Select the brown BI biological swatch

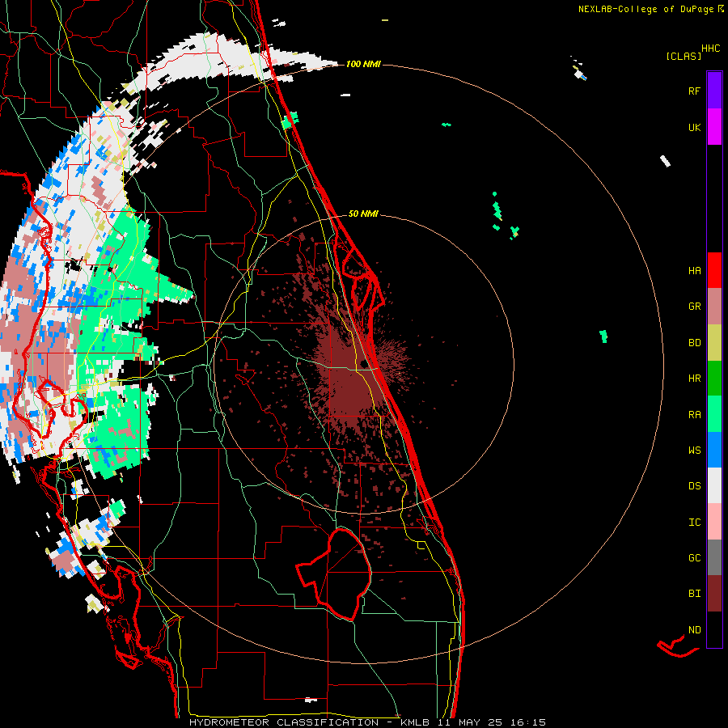(x=714, y=594)
